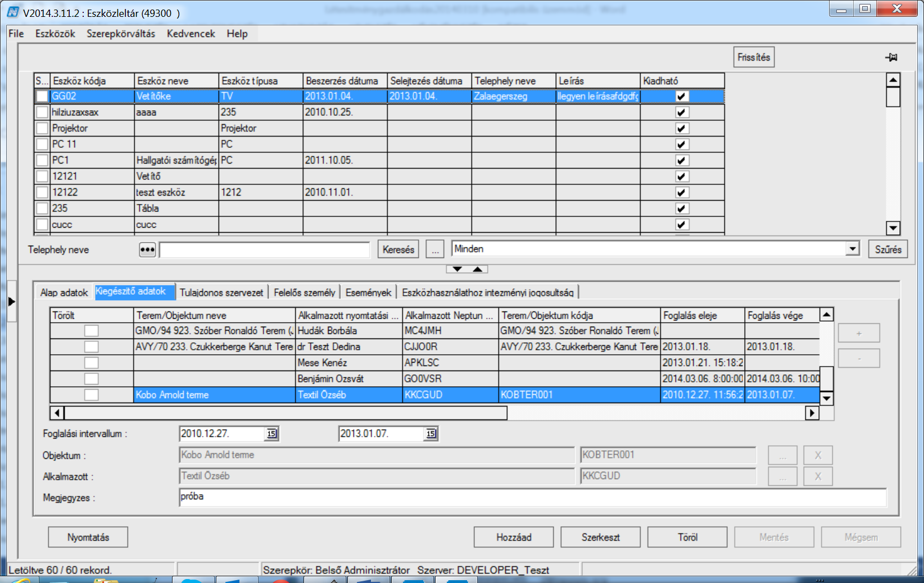Open the Kedvencek menu
This screenshot has height=583, width=924.
coord(191,34)
